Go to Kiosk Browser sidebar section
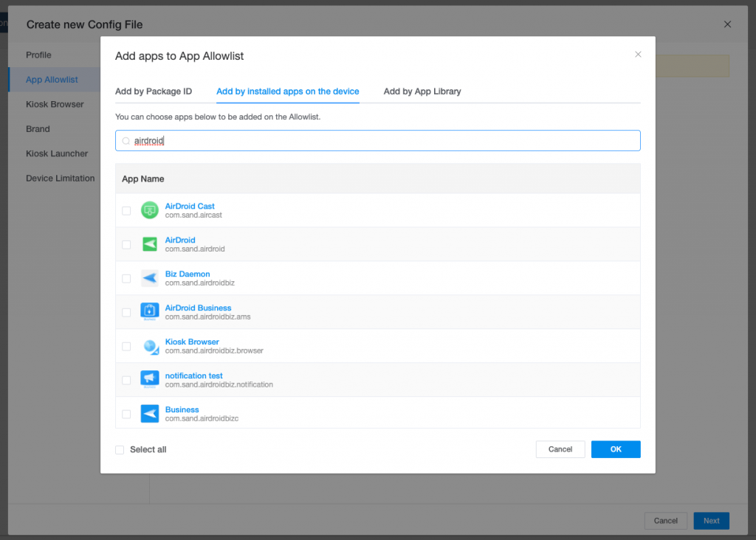Image resolution: width=756 pixels, height=540 pixels. tap(55, 104)
